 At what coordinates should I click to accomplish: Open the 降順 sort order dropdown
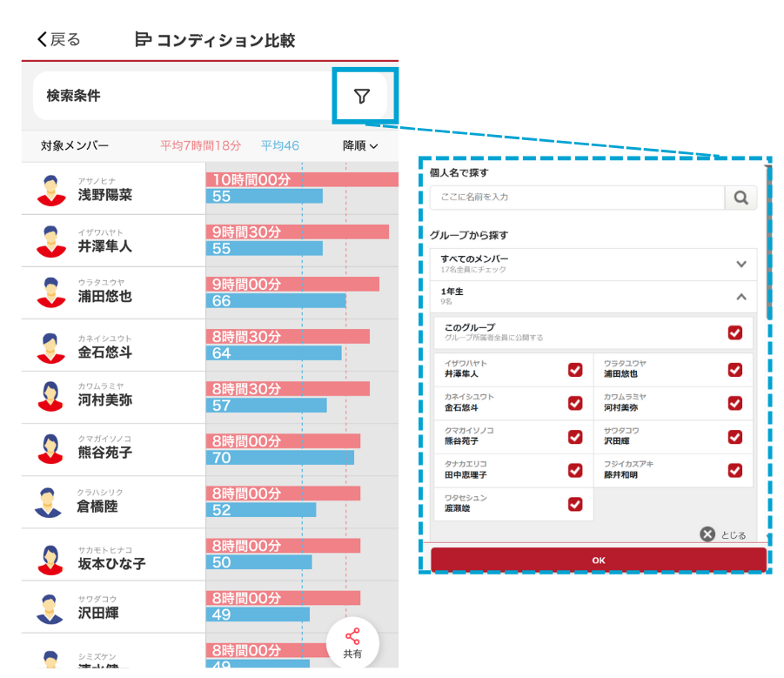point(360,146)
